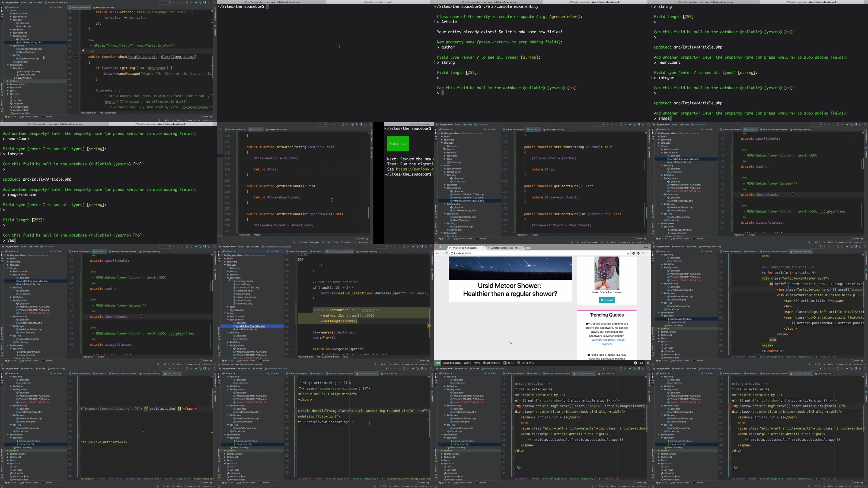Click the Undo revert arrow in show.html.twig window toolbar
Image resolution: width=868 pixels, height=488 pixels.
click(209, 369)
